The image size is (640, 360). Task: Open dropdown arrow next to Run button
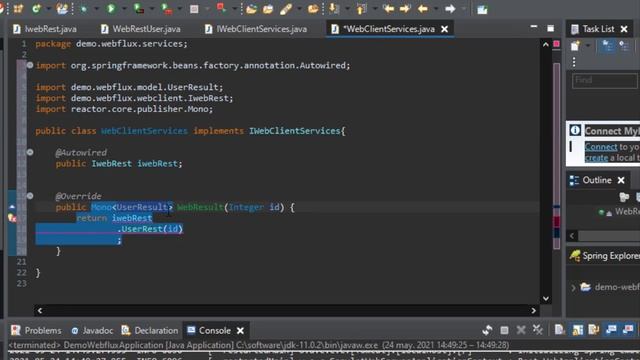(124, 9)
